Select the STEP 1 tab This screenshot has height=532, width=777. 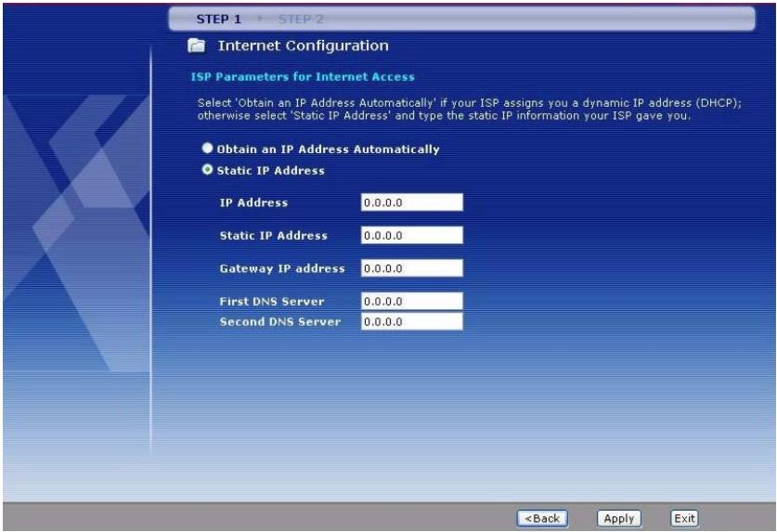click(217, 18)
